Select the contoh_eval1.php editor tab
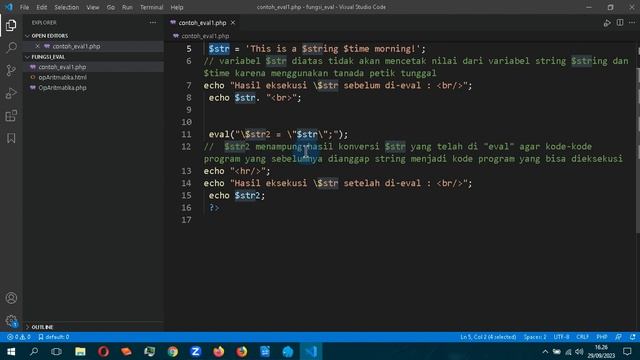This screenshot has width=640, height=360. (202, 23)
